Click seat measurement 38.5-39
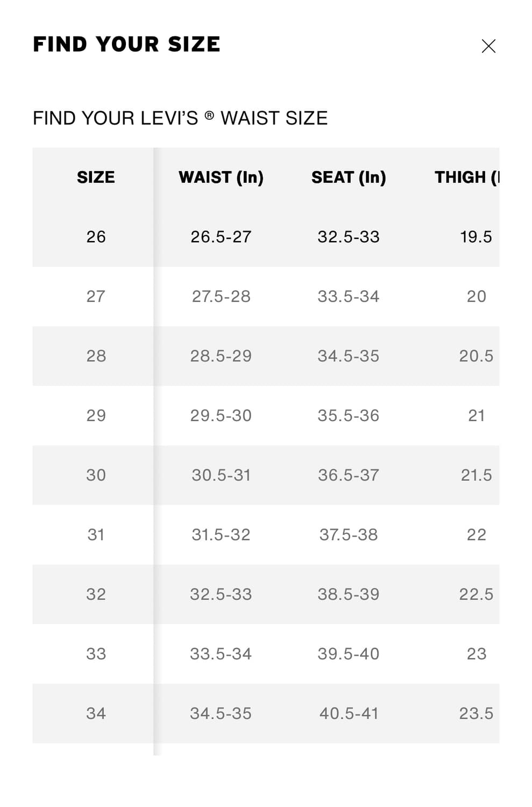 349,594
